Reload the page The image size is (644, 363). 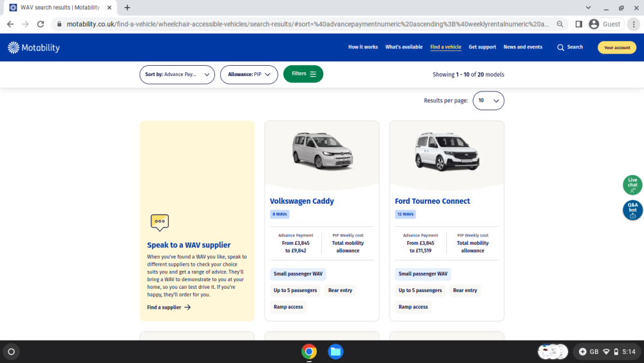40,25
